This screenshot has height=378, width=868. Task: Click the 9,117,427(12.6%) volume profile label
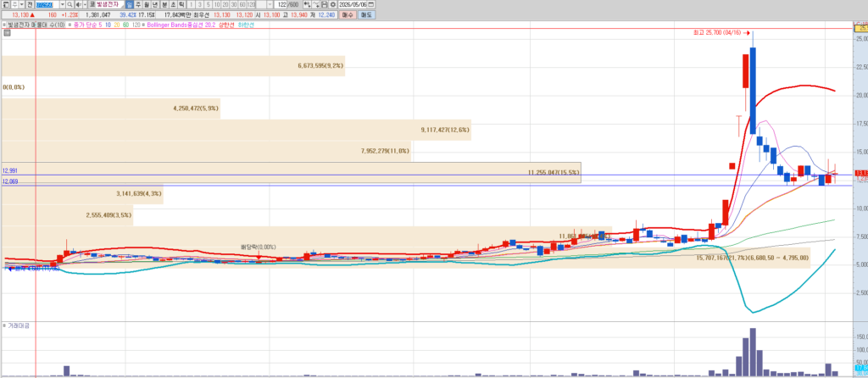[445, 130]
